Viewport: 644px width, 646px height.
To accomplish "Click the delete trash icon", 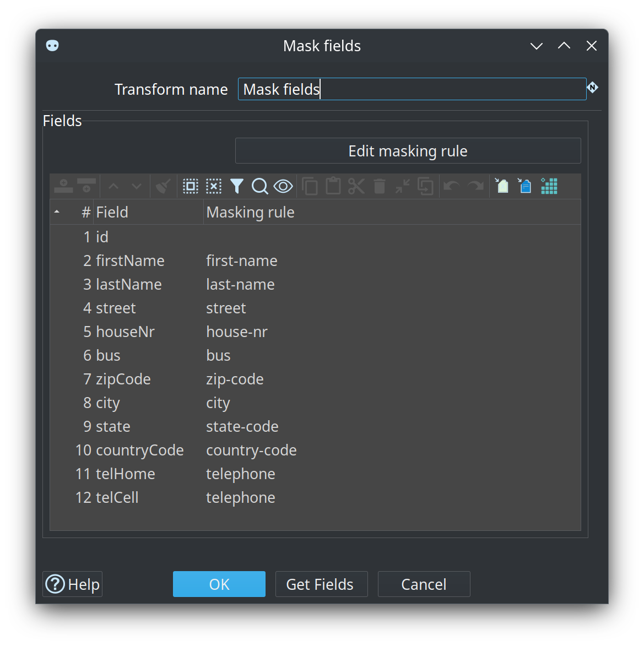I will pos(379,186).
